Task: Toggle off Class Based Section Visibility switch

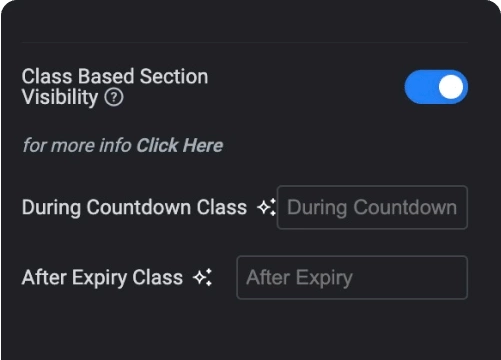Action: [x=436, y=87]
